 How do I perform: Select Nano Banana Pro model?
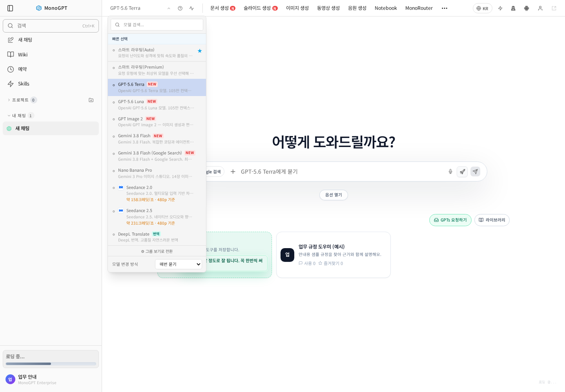point(157,173)
